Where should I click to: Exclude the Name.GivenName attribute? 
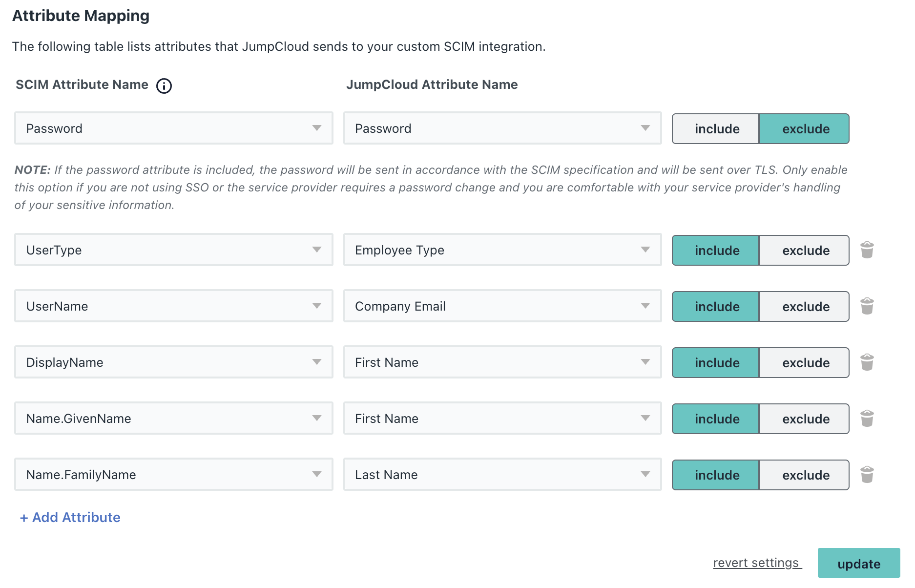coord(805,419)
